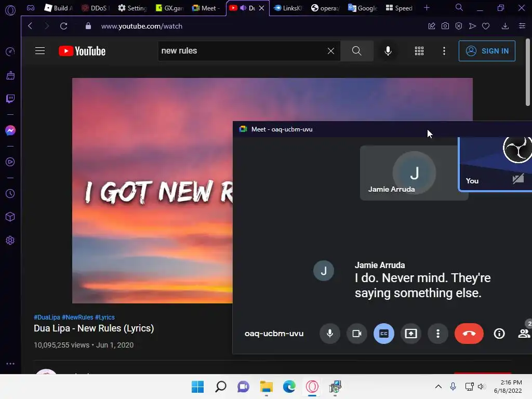Click the address bar URL
This screenshot has height=399, width=532.
(x=141, y=26)
